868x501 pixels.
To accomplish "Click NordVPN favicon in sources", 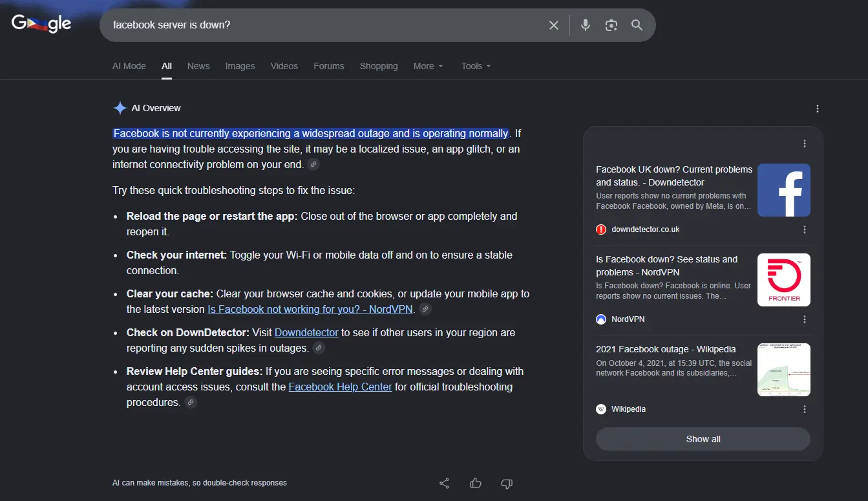I will point(601,319).
